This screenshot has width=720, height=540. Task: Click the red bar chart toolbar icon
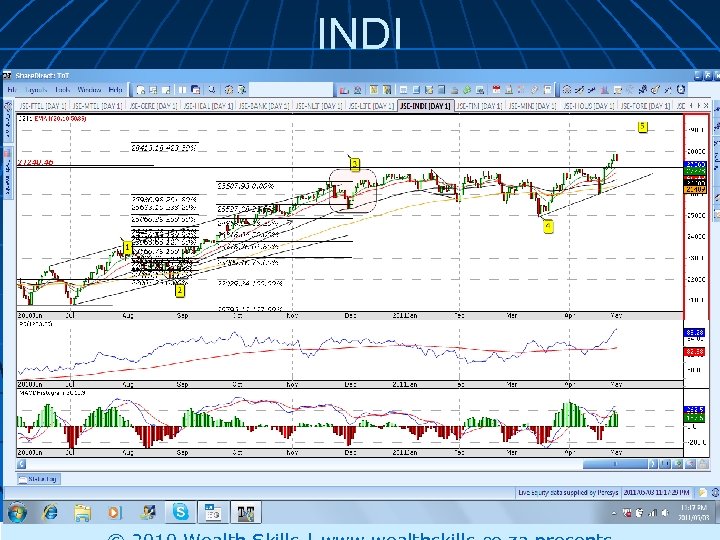(343, 90)
